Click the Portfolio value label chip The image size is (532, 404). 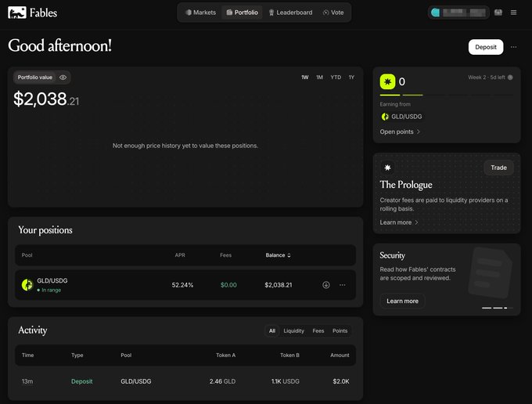click(35, 78)
